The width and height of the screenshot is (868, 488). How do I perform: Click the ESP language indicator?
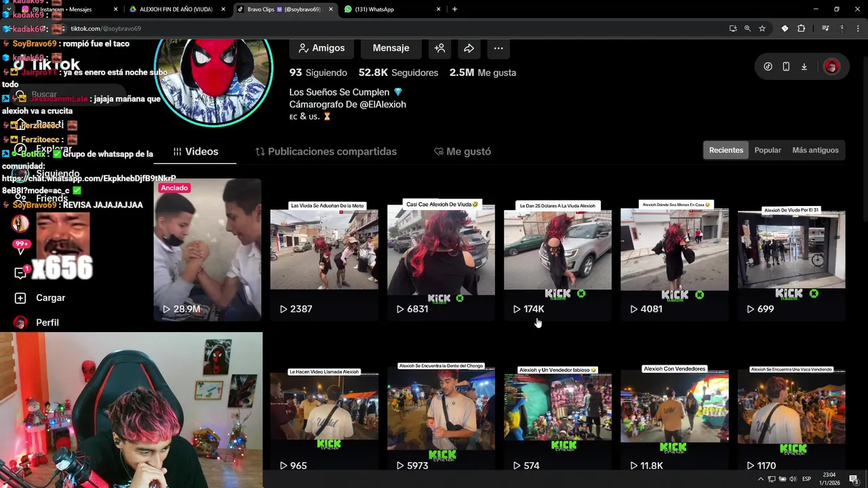[x=806, y=479]
